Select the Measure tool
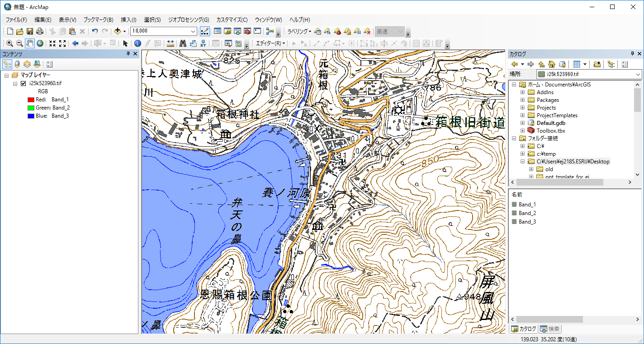Viewport: 644px width, 344px height. coord(170,43)
